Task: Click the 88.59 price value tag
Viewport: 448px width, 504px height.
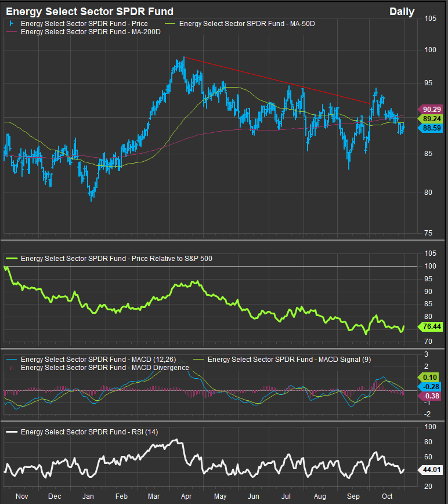Action: tap(431, 128)
